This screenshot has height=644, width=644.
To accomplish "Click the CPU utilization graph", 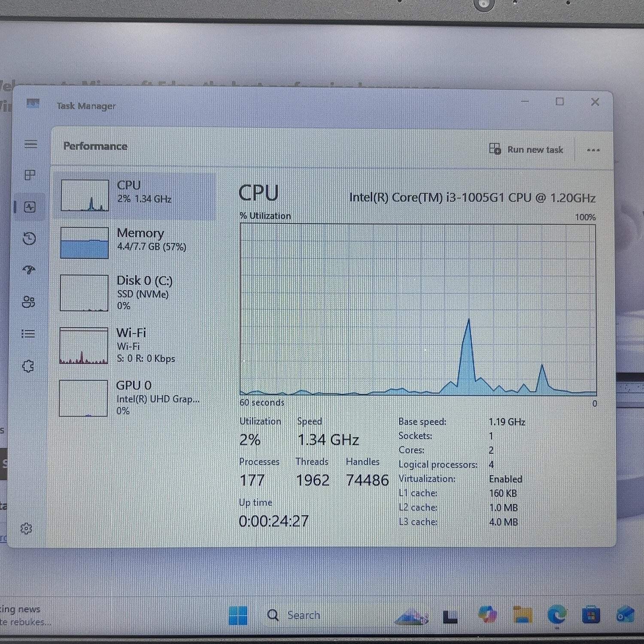I will pyautogui.click(x=418, y=310).
